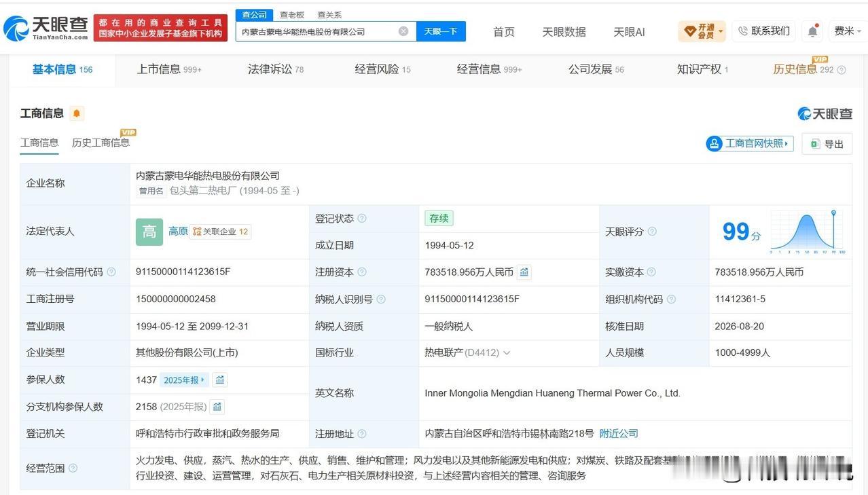Open 天眼AI in top navigation

point(629,32)
